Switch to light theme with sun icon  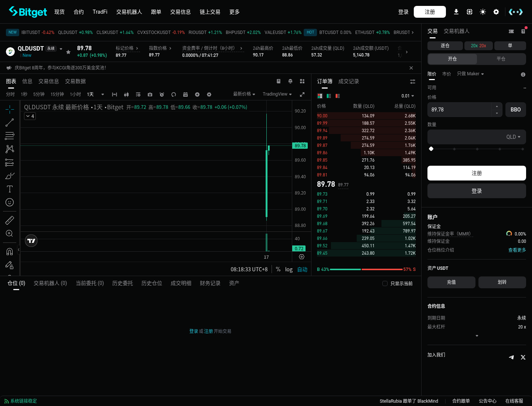[x=483, y=12]
